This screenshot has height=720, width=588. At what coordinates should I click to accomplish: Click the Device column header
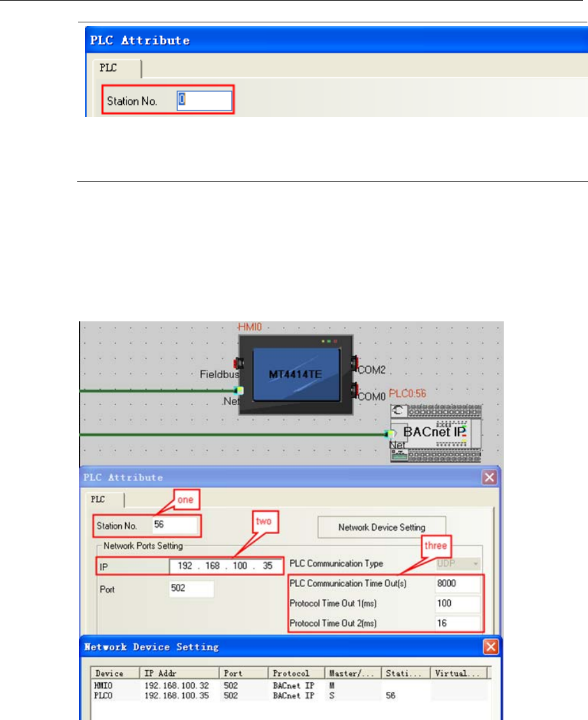coord(115,673)
